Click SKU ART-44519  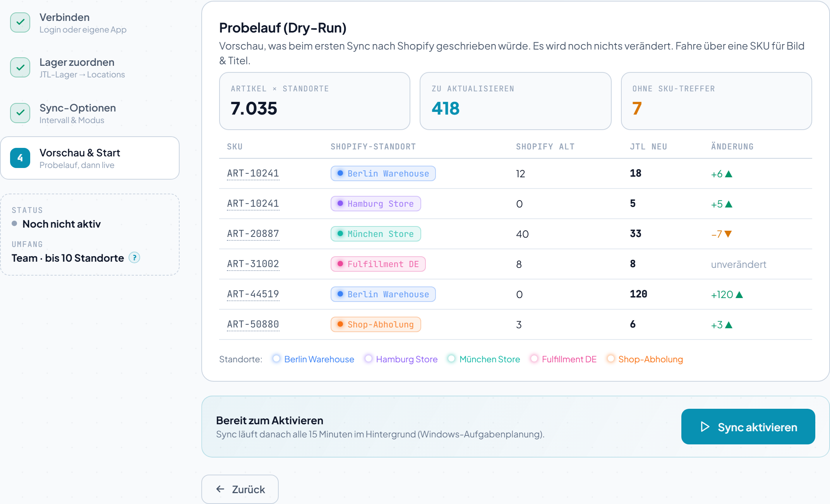(x=253, y=294)
